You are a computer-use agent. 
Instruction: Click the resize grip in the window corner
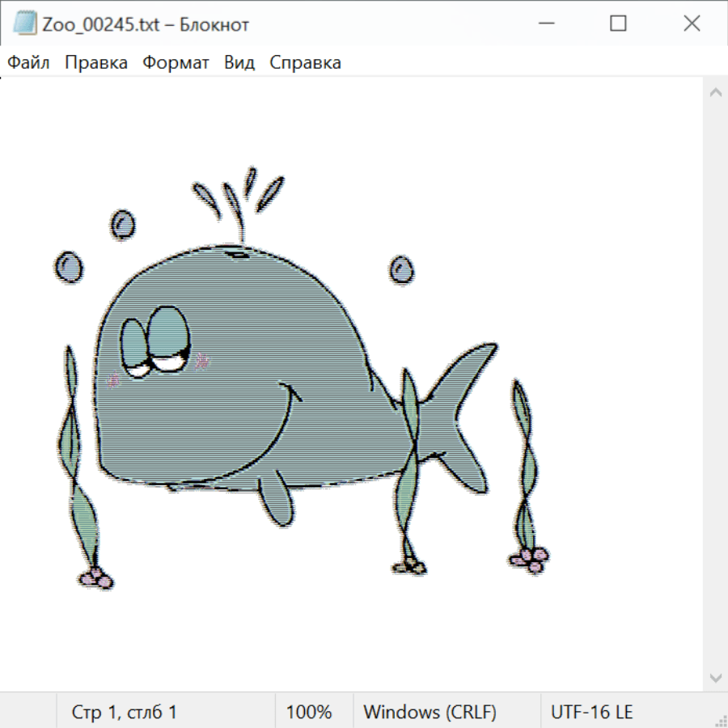(720, 720)
